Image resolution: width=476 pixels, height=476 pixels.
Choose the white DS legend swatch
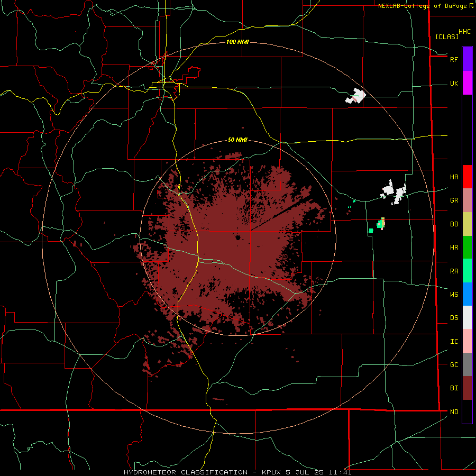point(467,317)
